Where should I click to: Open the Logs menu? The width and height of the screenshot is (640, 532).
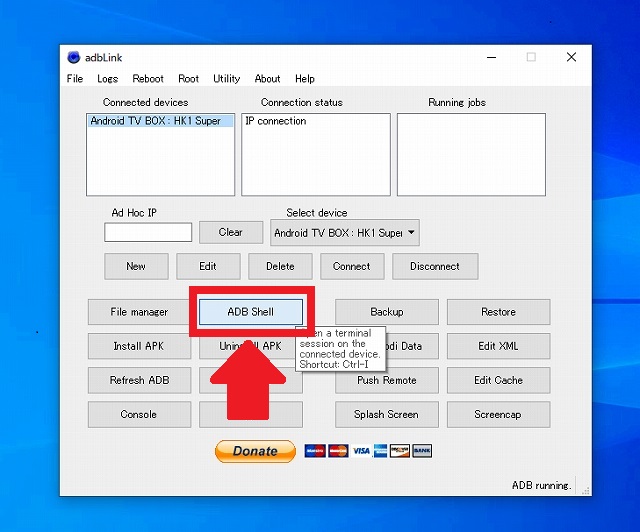(107, 78)
